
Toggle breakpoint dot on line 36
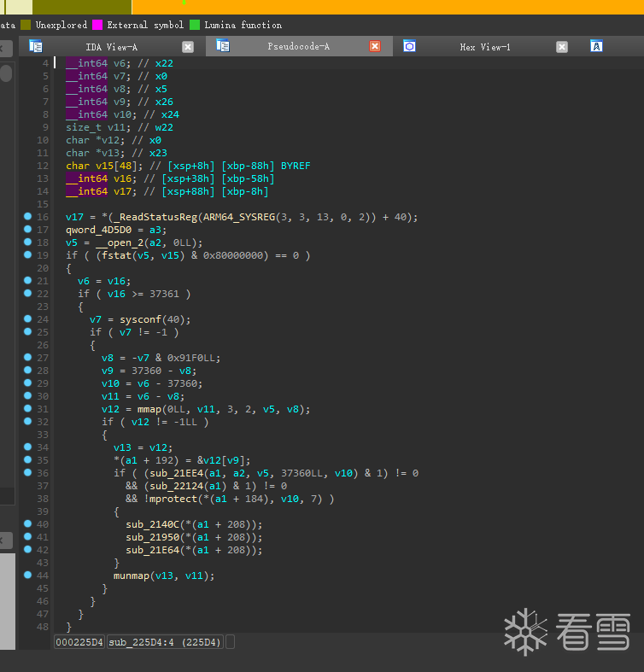click(x=28, y=473)
